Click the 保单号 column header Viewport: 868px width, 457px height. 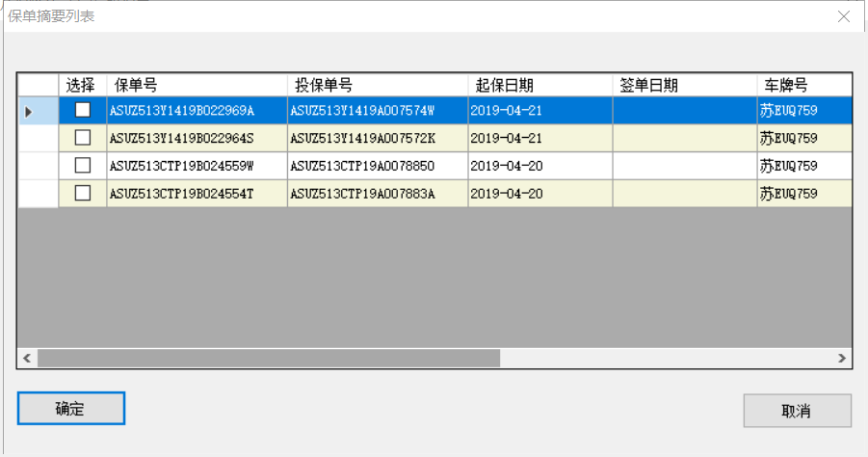point(197,85)
